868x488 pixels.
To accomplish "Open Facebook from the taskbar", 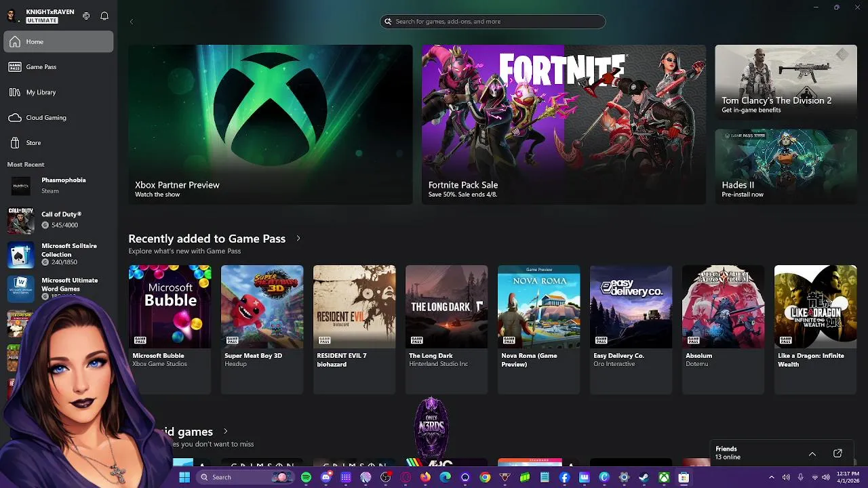I will pos(564,477).
